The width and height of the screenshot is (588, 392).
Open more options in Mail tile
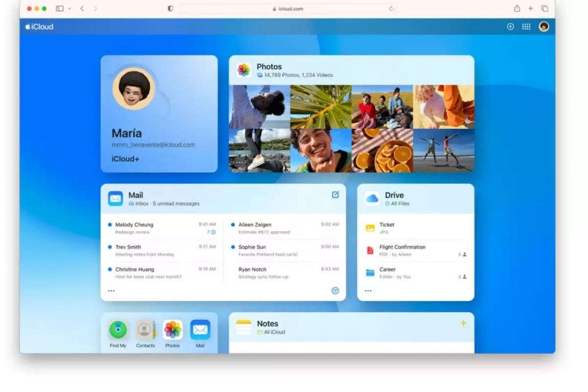[111, 291]
